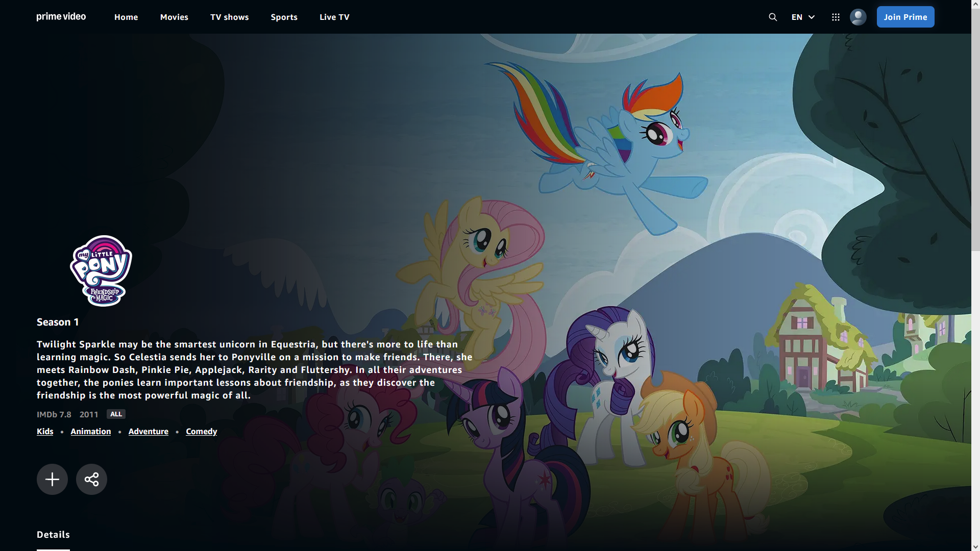Open the Adventure genre link
This screenshot has width=980, height=551.
(149, 432)
